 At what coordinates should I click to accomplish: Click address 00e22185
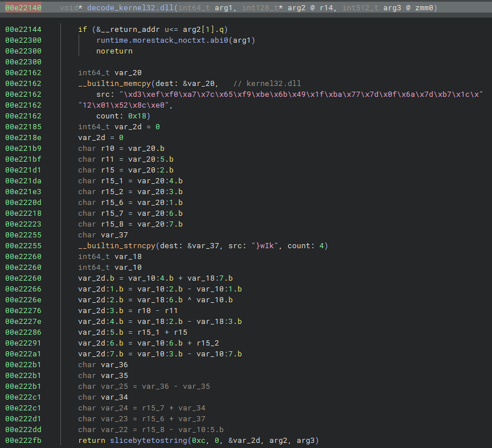click(x=23, y=127)
